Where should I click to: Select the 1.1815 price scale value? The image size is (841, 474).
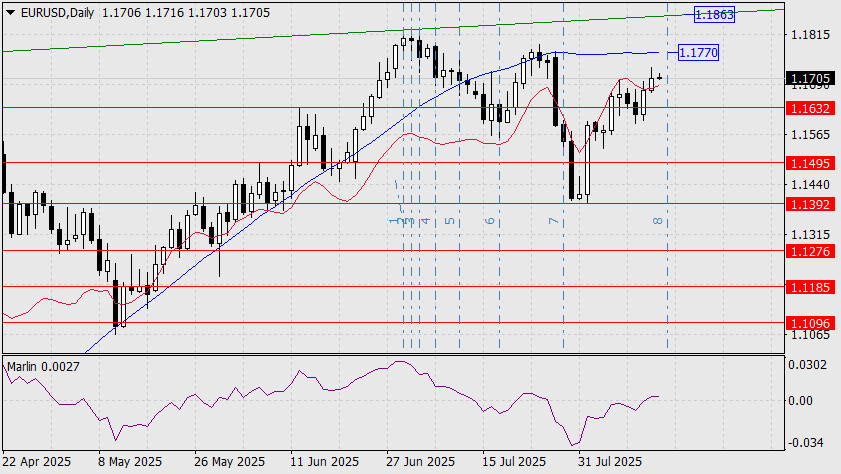tap(810, 35)
